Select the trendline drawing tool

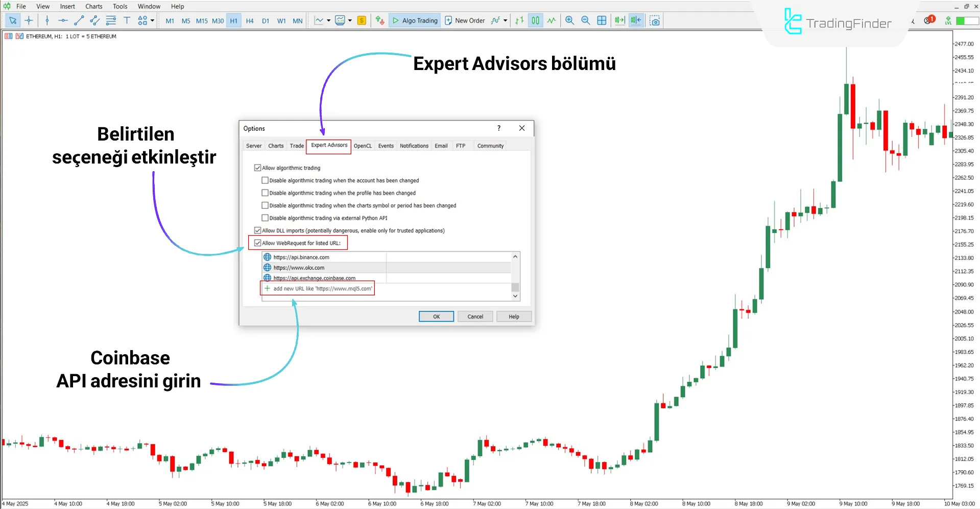(79, 20)
